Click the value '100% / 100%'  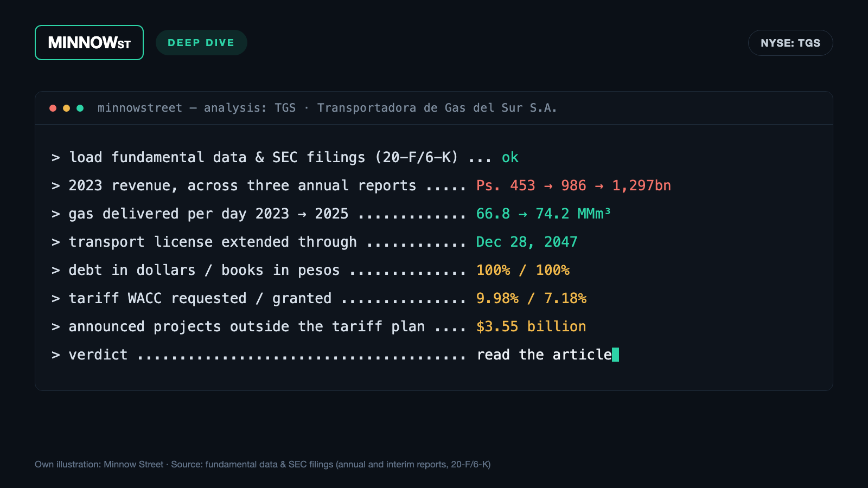pyautogui.click(x=523, y=270)
